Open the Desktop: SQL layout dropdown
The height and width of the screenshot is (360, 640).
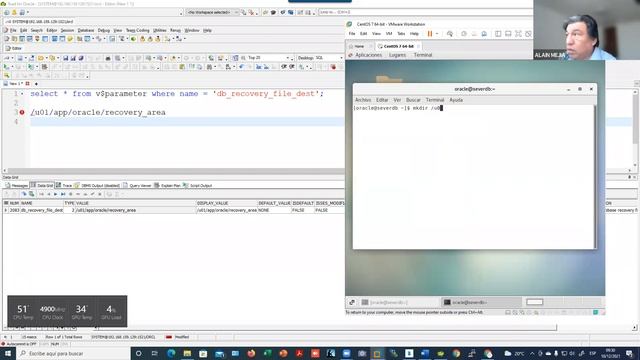320,58
